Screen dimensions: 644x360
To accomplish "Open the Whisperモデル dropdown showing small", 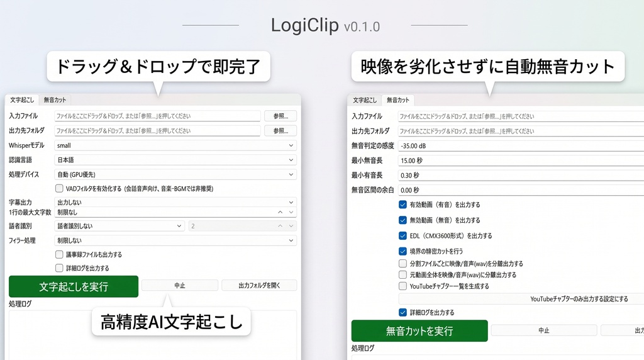I will pyautogui.click(x=175, y=145).
